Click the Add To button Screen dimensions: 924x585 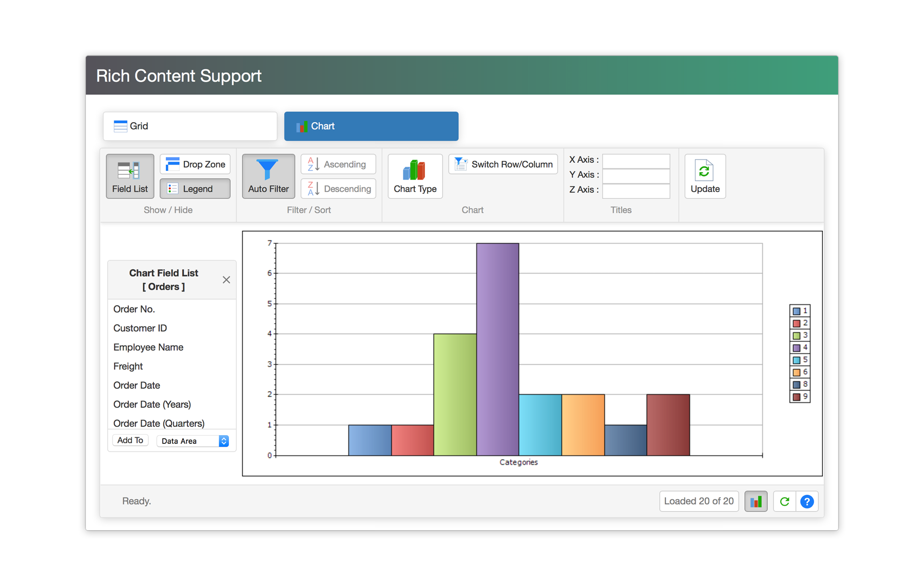[x=130, y=440]
